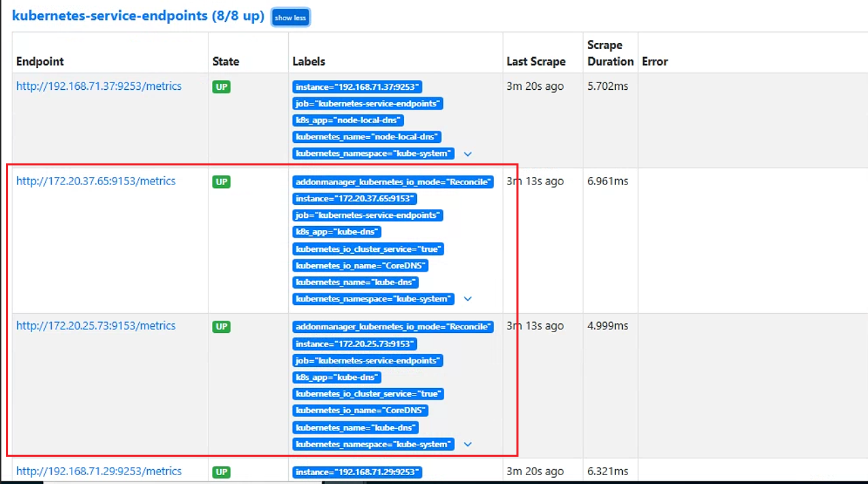Screen dimensions: 868x484
Task: Click the UP state badge for 192.168.71.37:9253
Action: [x=221, y=87]
